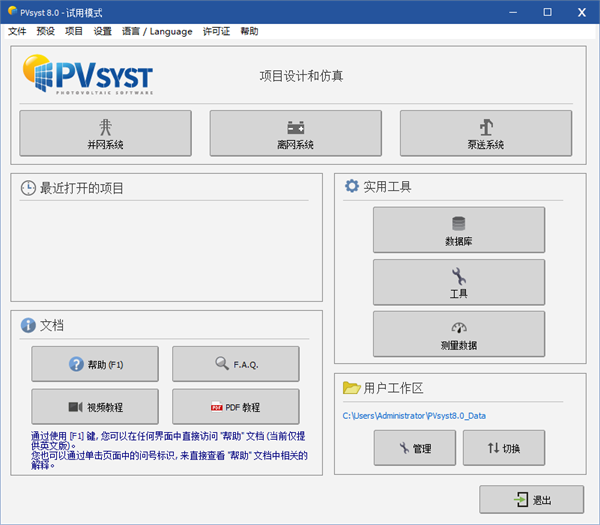Click the PVsyst logo
This screenshot has width=600, height=525.
88,74
